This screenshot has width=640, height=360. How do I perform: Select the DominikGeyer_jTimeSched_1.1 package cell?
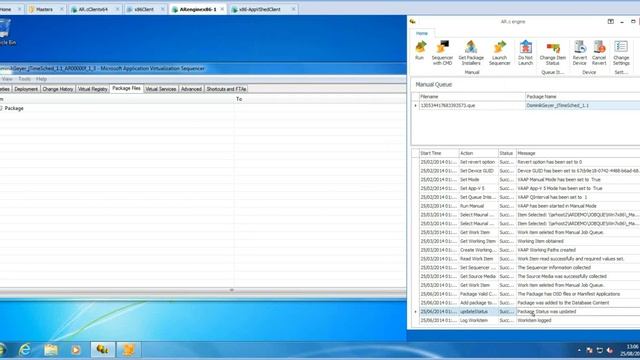tap(582, 106)
